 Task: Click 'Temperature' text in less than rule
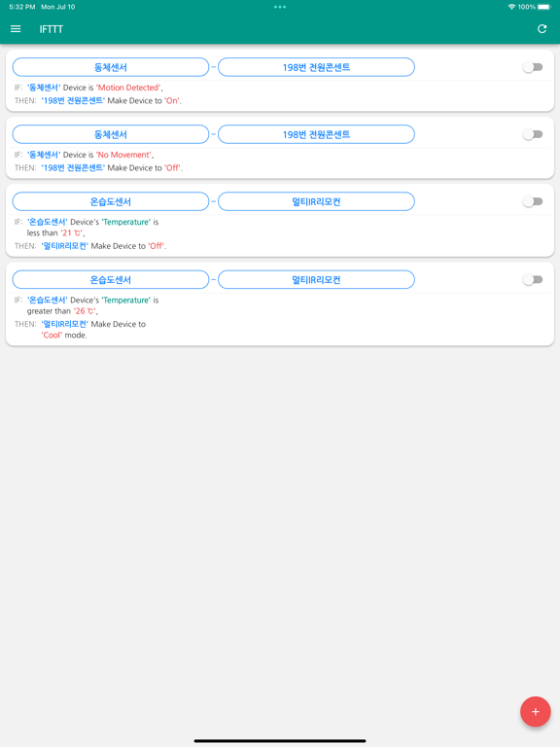pos(126,222)
